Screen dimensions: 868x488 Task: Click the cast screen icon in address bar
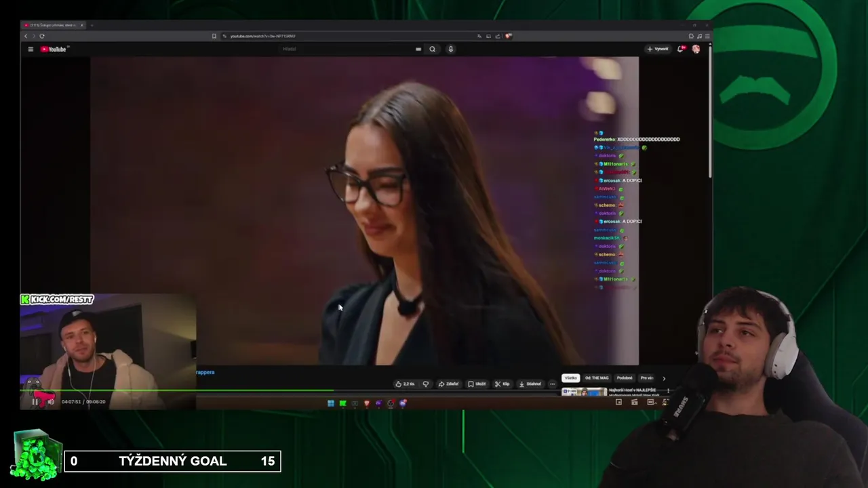click(x=488, y=36)
